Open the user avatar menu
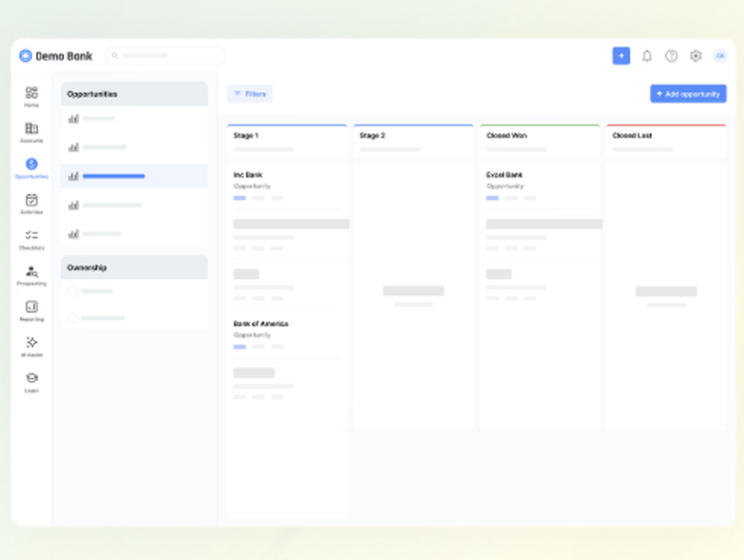This screenshot has height=560, width=744. tap(720, 56)
